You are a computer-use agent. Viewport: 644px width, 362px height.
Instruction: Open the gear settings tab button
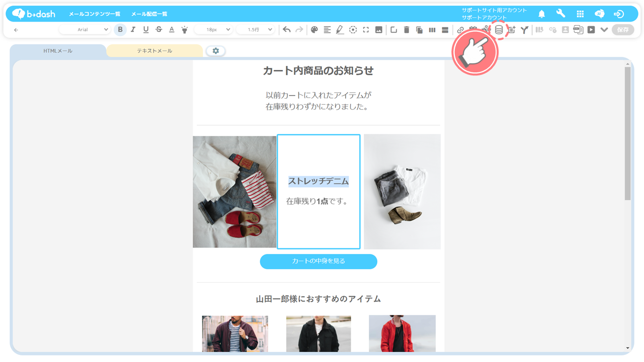click(x=216, y=51)
